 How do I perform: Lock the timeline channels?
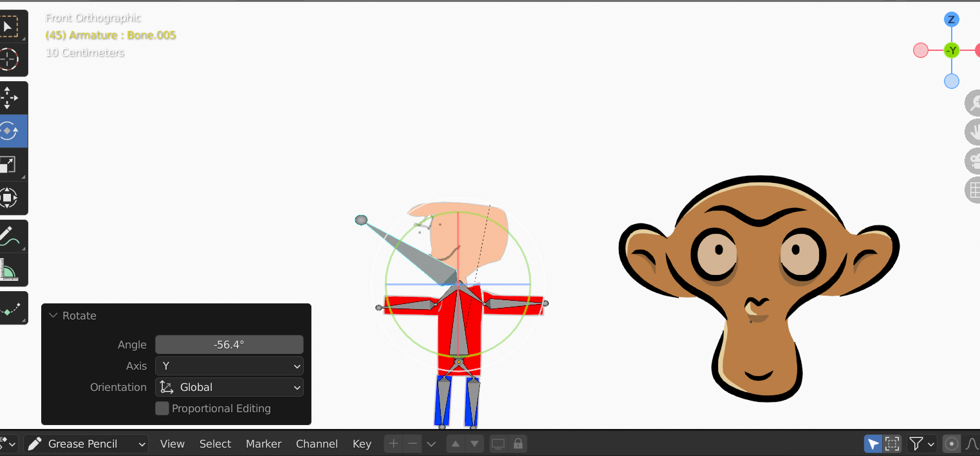click(x=519, y=444)
